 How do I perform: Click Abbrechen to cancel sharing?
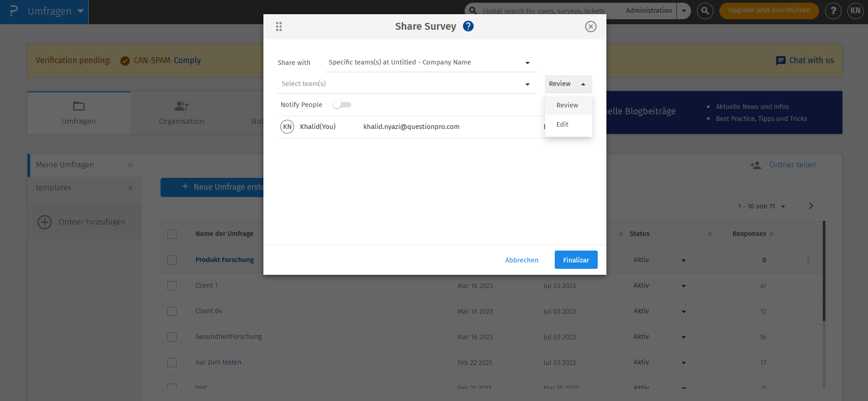(521, 260)
